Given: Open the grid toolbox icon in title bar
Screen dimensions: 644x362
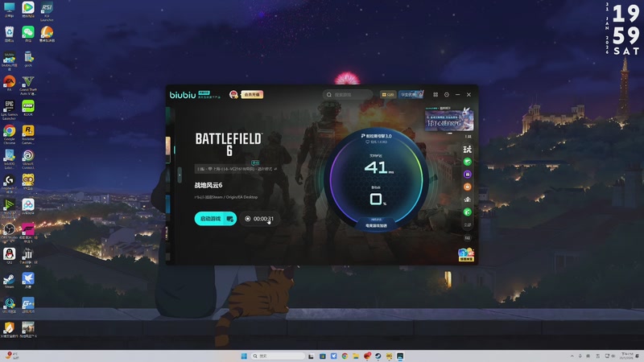Looking at the screenshot, I should (x=436, y=94).
